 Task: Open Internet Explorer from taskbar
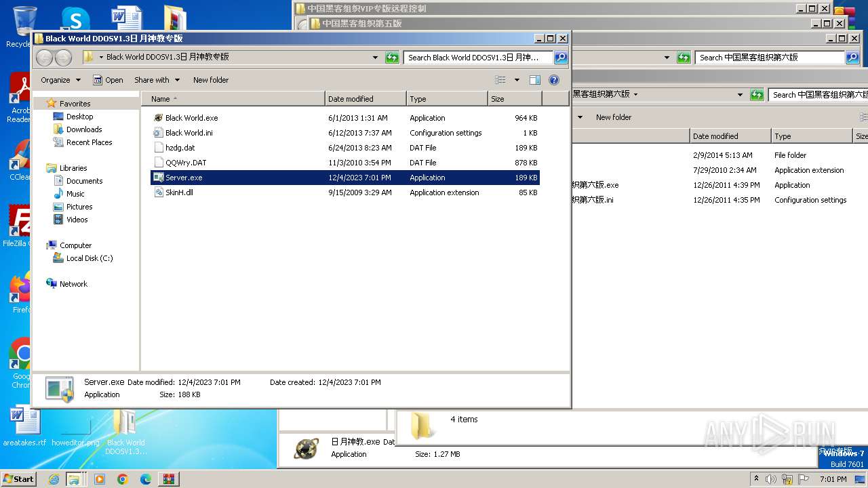point(54,479)
